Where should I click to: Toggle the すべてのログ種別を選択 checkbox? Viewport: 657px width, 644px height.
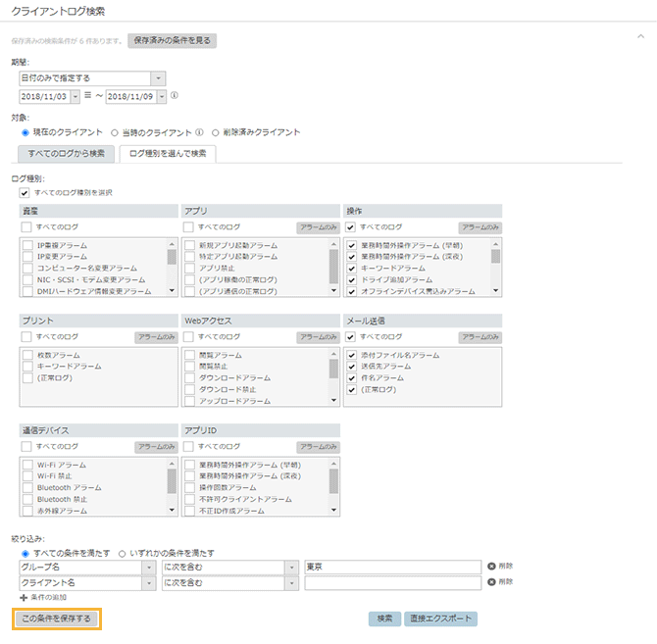pos(25,193)
